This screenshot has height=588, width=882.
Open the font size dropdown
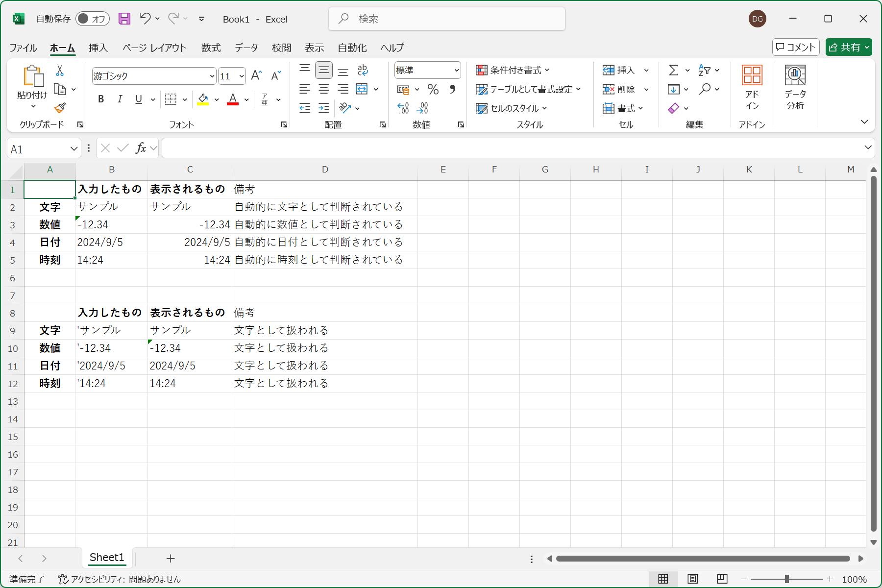[x=242, y=76]
